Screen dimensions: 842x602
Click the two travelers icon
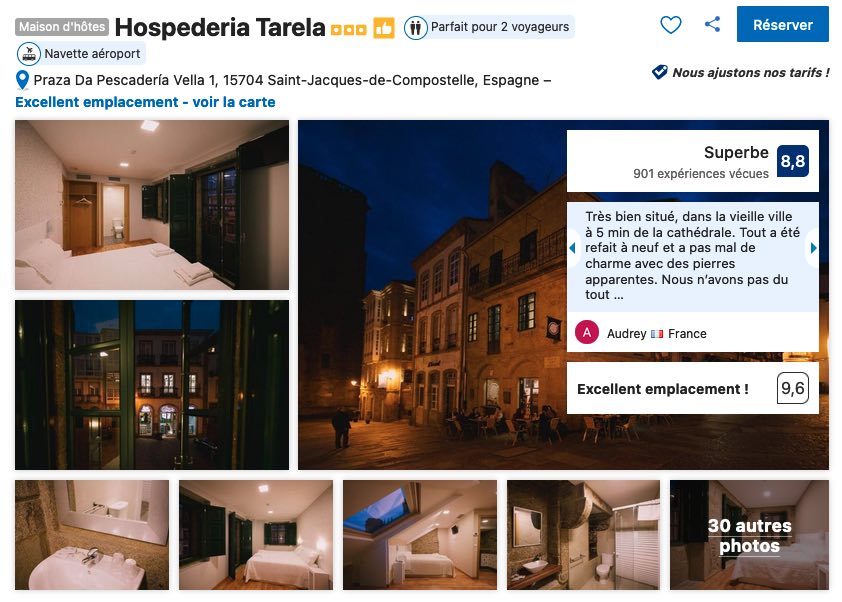click(x=416, y=27)
